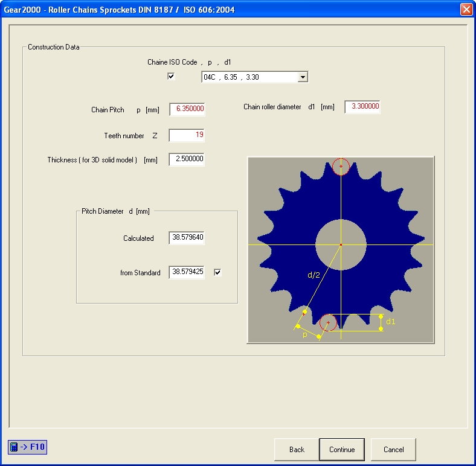Click the 'Teeth number Z' label
Viewport: 476px width, 466px height.
(131, 136)
